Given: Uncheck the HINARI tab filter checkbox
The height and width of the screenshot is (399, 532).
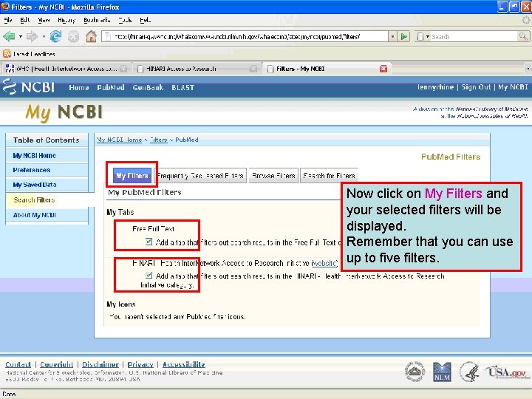Looking at the screenshot, I should [x=149, y=275].
